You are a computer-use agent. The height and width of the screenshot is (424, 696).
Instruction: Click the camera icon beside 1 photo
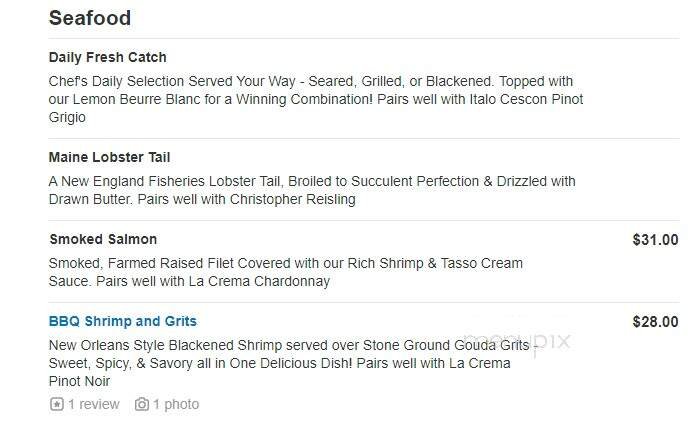(x=142, y=404)
